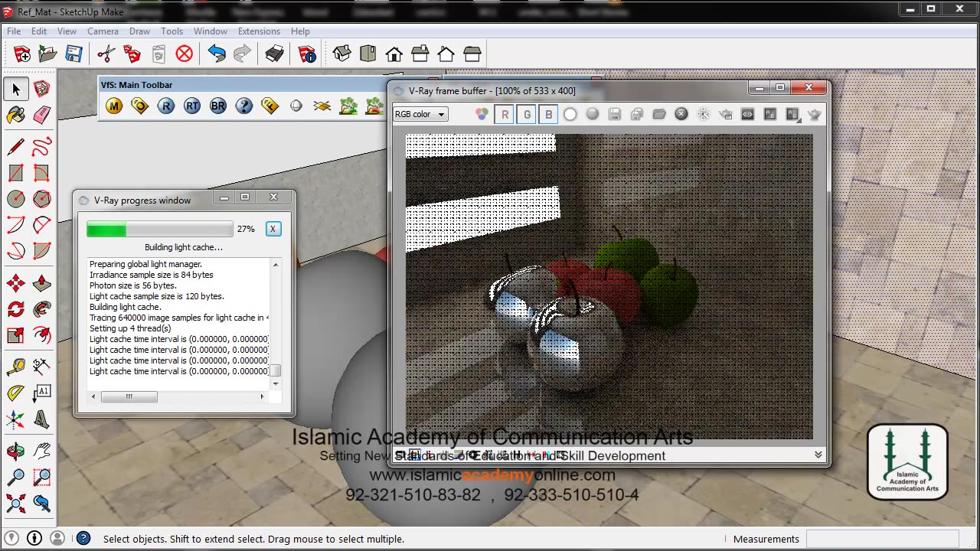The width and height of the screenshot is (980, 551).
Task: Toggle alpha channel white circle
Action: pyautogui.click(x=570, y=114)
